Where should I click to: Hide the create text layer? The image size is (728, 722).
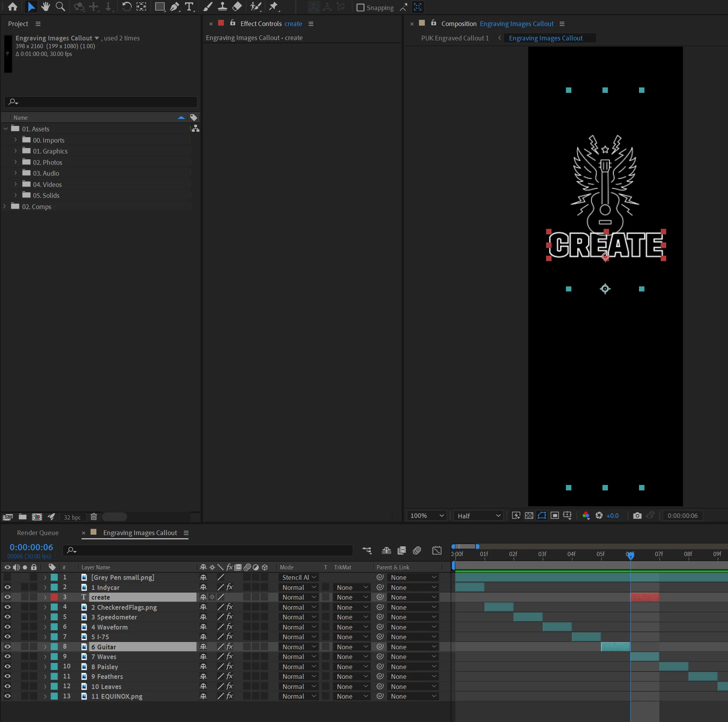click(7, 597)
